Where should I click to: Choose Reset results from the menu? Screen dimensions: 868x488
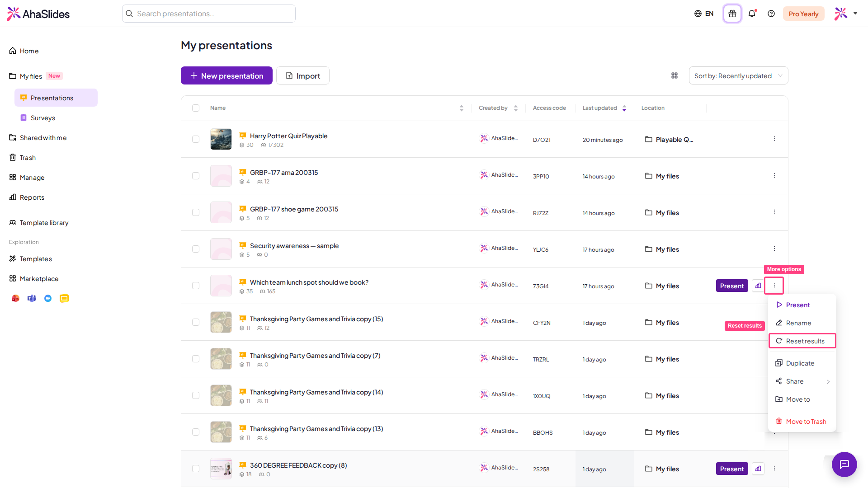802,341
